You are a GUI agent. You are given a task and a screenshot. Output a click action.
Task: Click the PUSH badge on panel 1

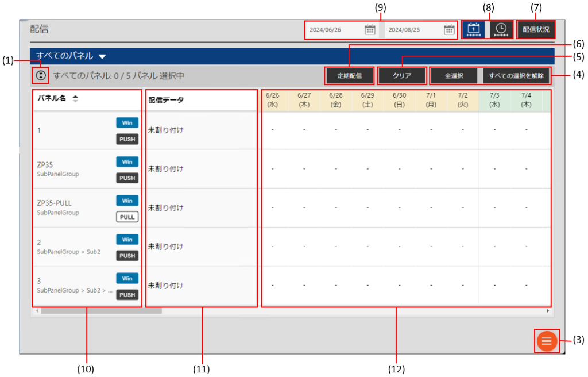127,139
